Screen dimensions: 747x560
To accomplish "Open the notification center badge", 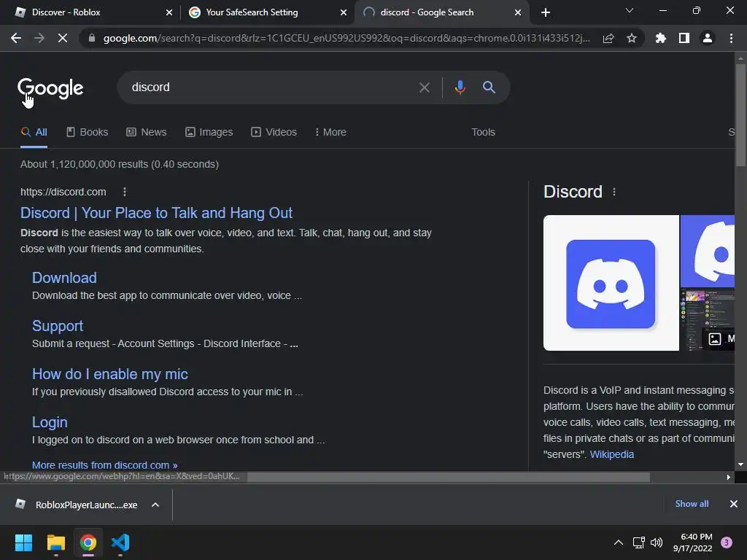I will tap(727, 542).
